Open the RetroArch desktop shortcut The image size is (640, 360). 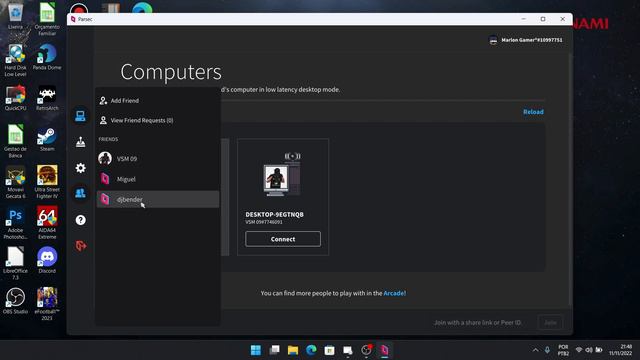tap(47, 98)
